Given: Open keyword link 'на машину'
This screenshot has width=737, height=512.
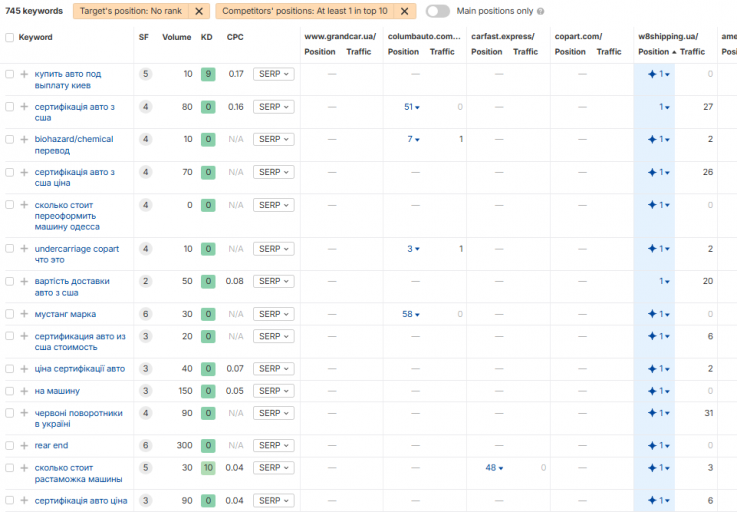Looking at the screenshot, I should (x=57, y=391).
